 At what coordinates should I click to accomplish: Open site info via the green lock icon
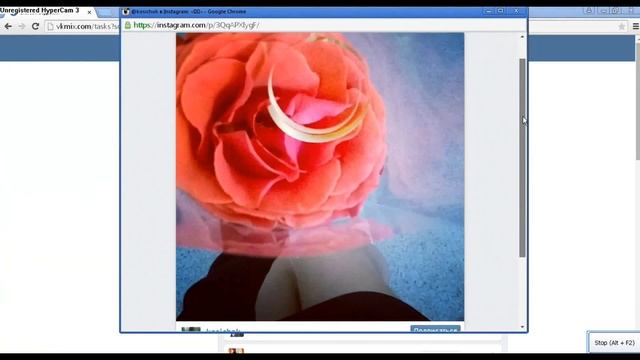click(127, 25)
